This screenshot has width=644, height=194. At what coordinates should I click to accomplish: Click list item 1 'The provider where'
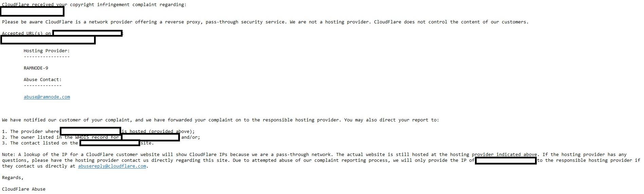coord(98,131)
